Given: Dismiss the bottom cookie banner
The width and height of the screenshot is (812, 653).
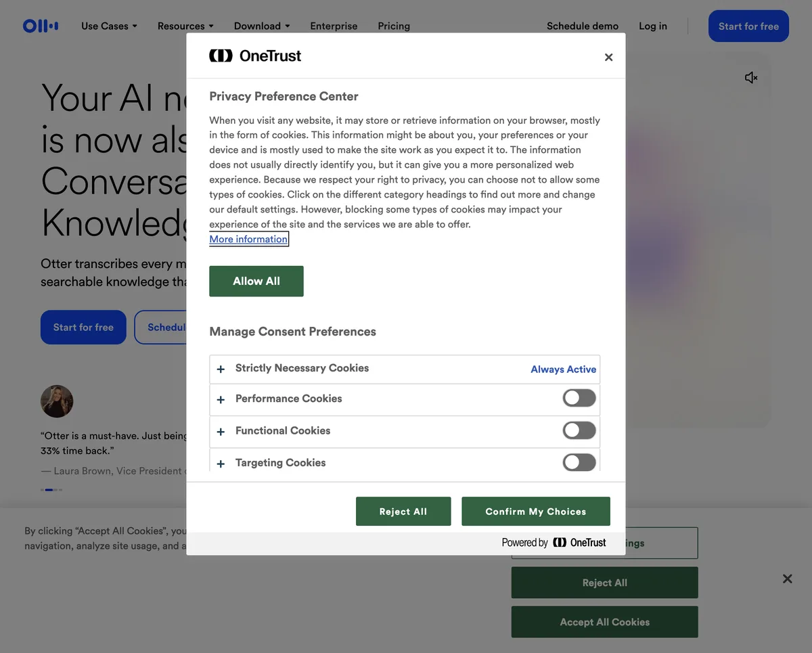Looking at the screenshot, I should tap(787, 579).
